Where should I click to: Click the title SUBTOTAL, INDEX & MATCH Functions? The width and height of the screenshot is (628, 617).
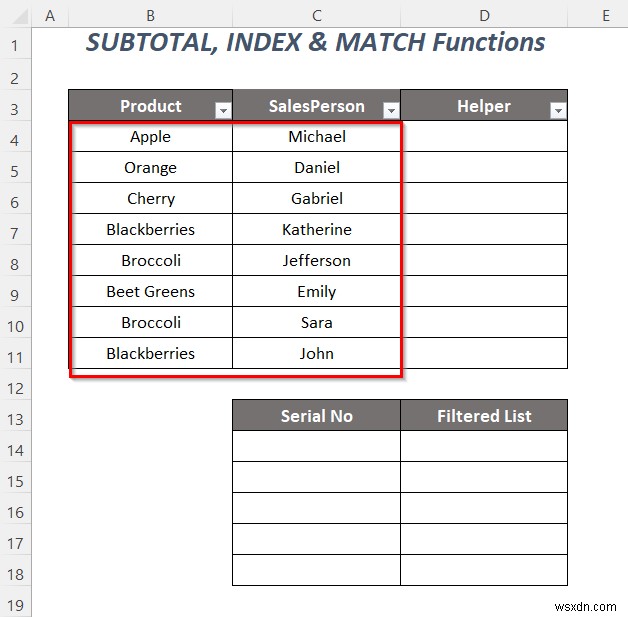click(x=316, y=43)
